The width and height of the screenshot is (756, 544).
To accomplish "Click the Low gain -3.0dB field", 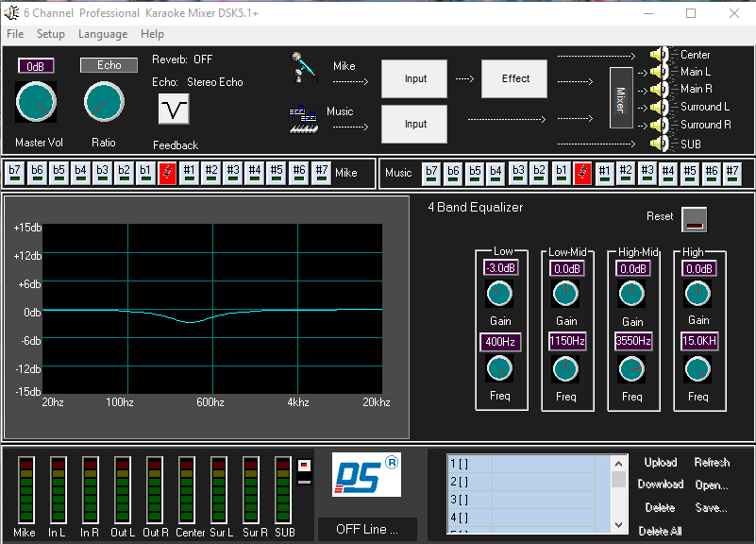I will [x=501, y=267].
